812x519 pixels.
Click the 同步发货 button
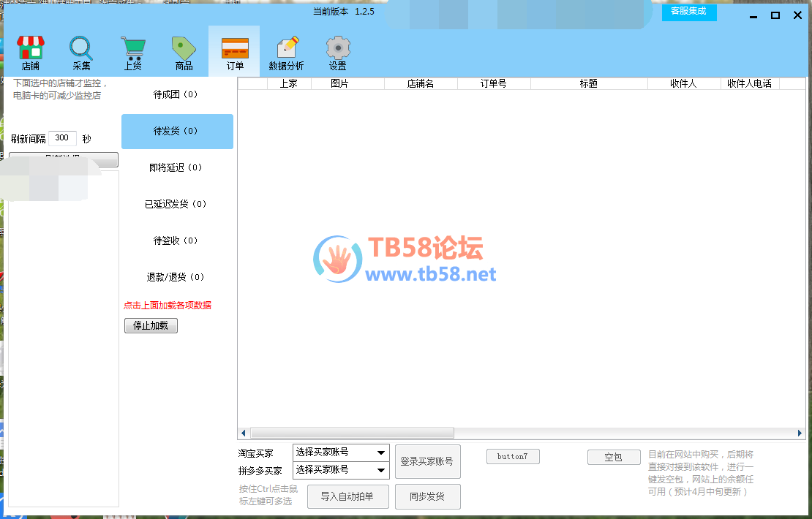point(427,497)
